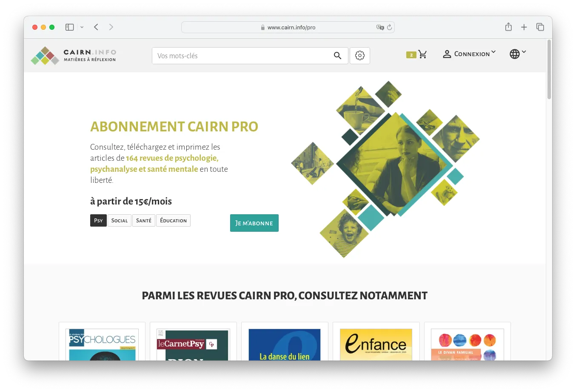
Task: Open a new tab with plus icon
Action: pos(524,27)
